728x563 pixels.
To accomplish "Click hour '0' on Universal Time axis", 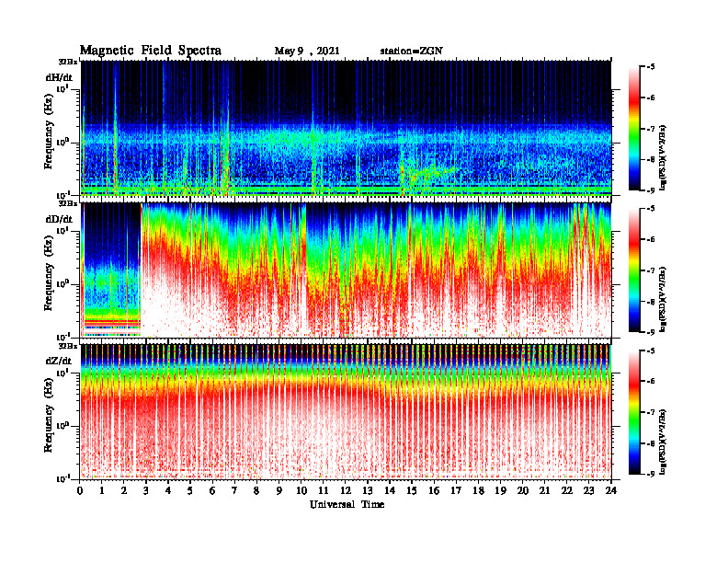I will (x=80, y=491).
